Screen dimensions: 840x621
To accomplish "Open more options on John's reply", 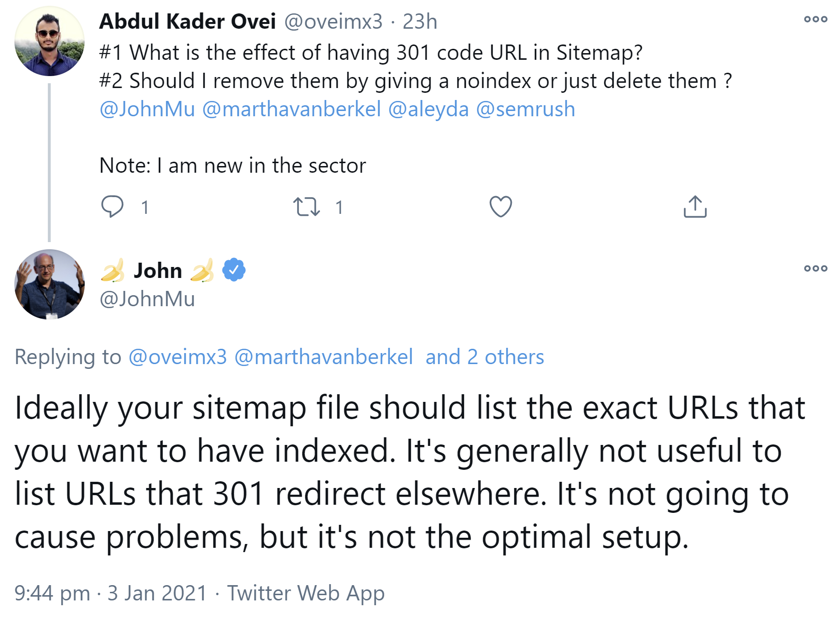I will [816, 268].
